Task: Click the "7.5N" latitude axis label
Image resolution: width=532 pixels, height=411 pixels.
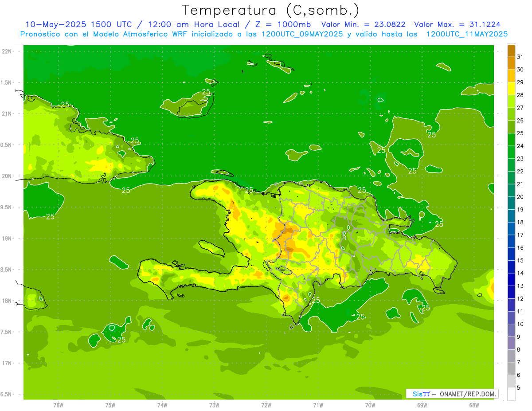Action: pos(7,332)
